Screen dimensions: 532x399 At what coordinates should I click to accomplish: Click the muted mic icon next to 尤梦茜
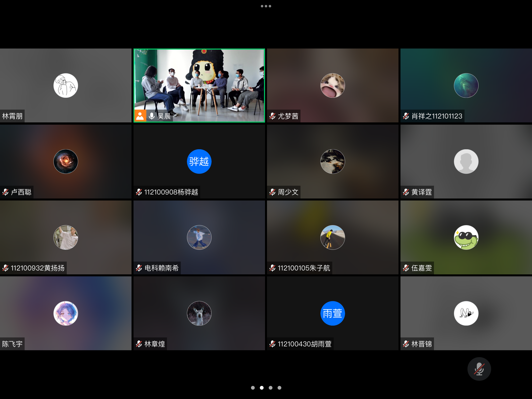[272, 116]
